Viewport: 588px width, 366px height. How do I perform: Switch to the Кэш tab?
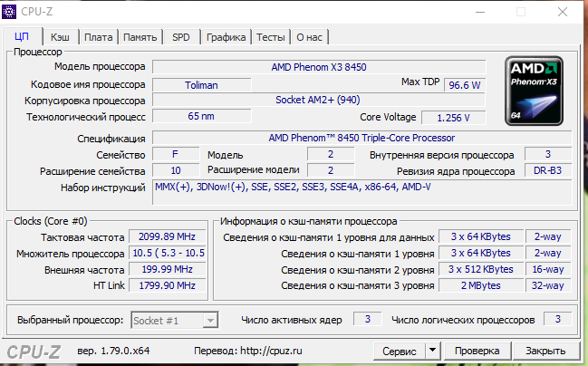coord(60,37)
